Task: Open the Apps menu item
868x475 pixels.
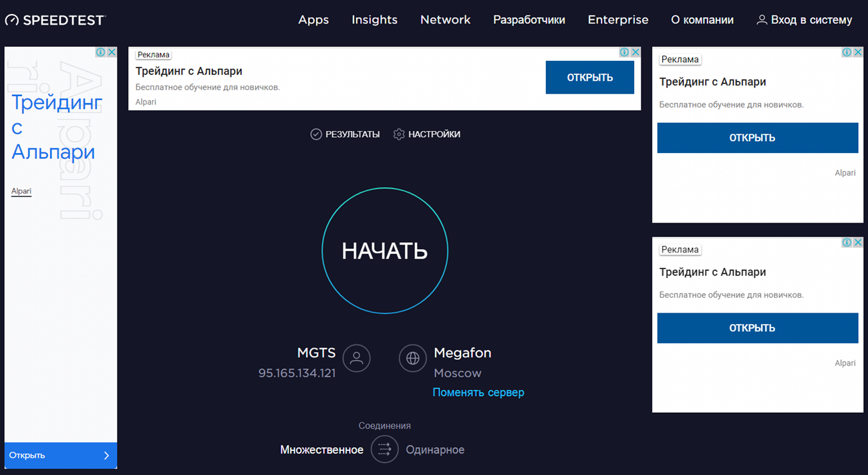Action: (x=313, y=20)
